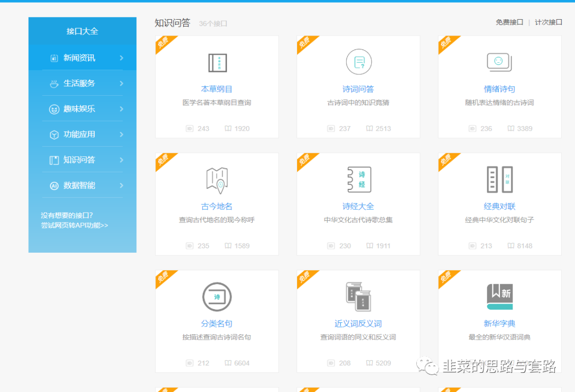Click the 本草纲目 notebook icon
The width and height of the screenshot is (575, 392).
217,63
